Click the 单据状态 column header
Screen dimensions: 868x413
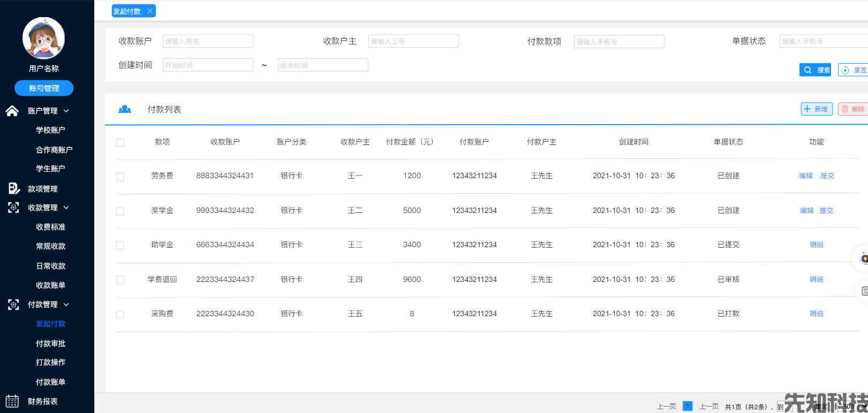click(x=728, y=142)
